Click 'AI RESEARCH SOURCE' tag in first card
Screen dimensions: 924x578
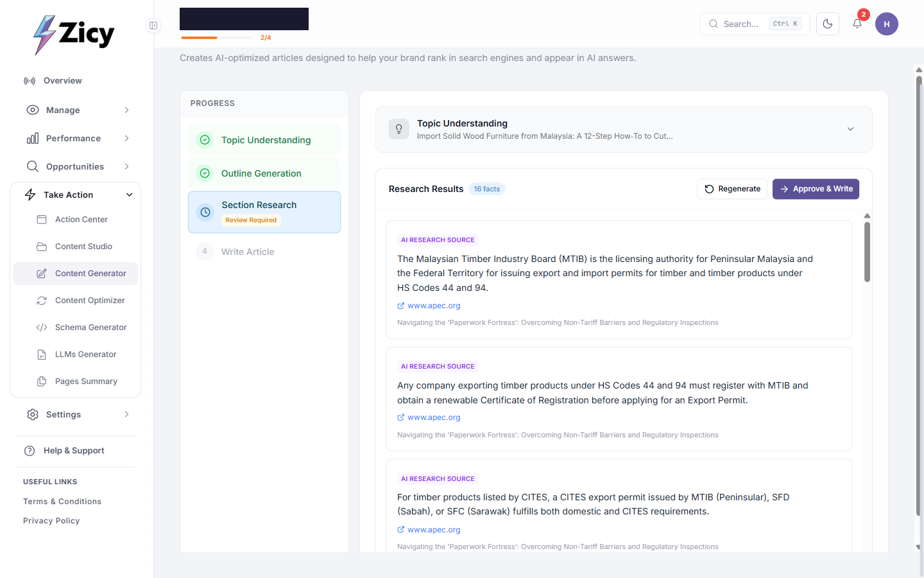(x=438, y=240)
